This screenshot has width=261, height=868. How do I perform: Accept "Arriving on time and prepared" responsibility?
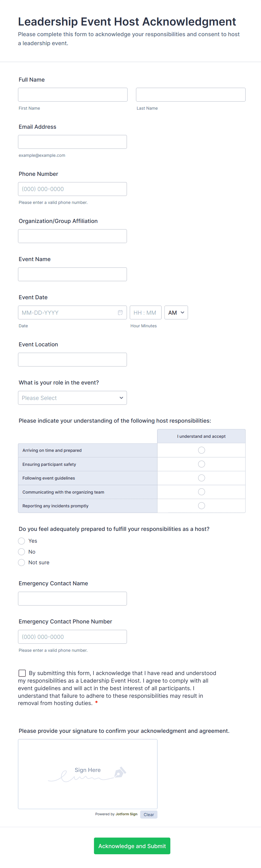pyautogui.click(x=201, y=450)
